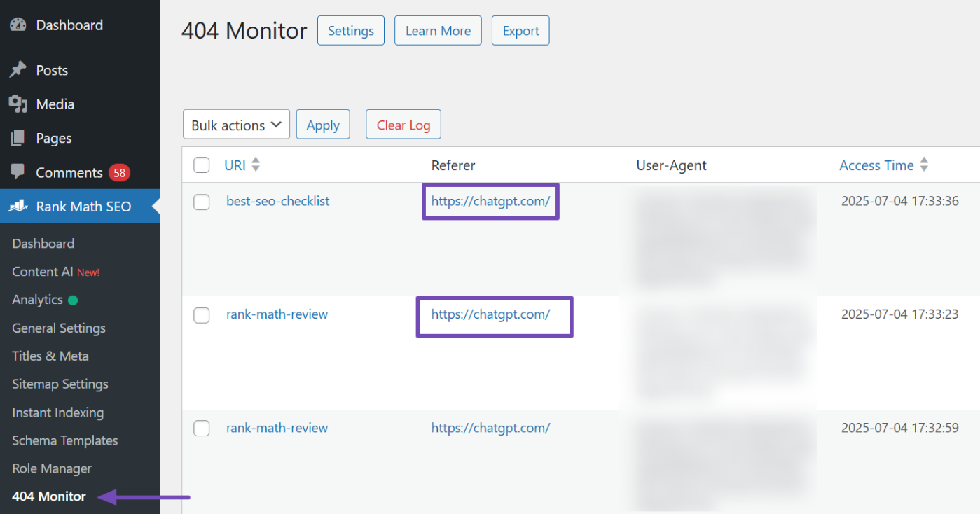Click the Media library icon
The height and width of the screenshot is (514, 980).
point(18,104)
